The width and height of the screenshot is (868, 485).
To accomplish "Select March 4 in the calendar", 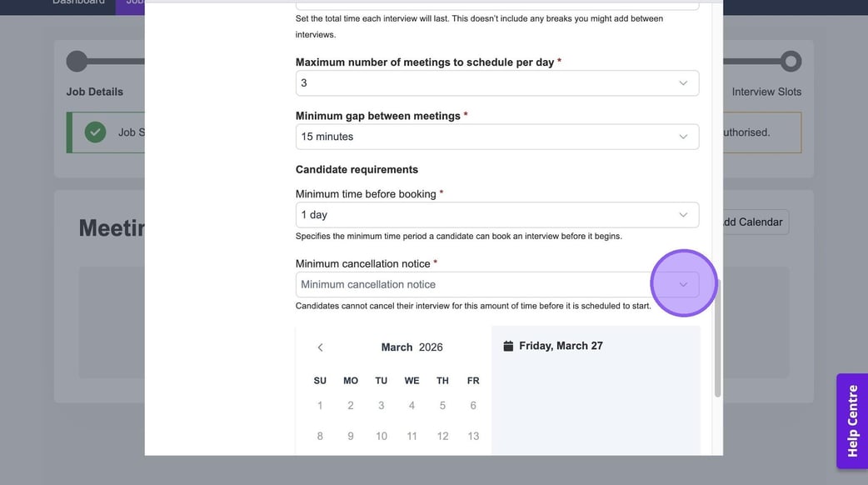I will coord(412,406).
